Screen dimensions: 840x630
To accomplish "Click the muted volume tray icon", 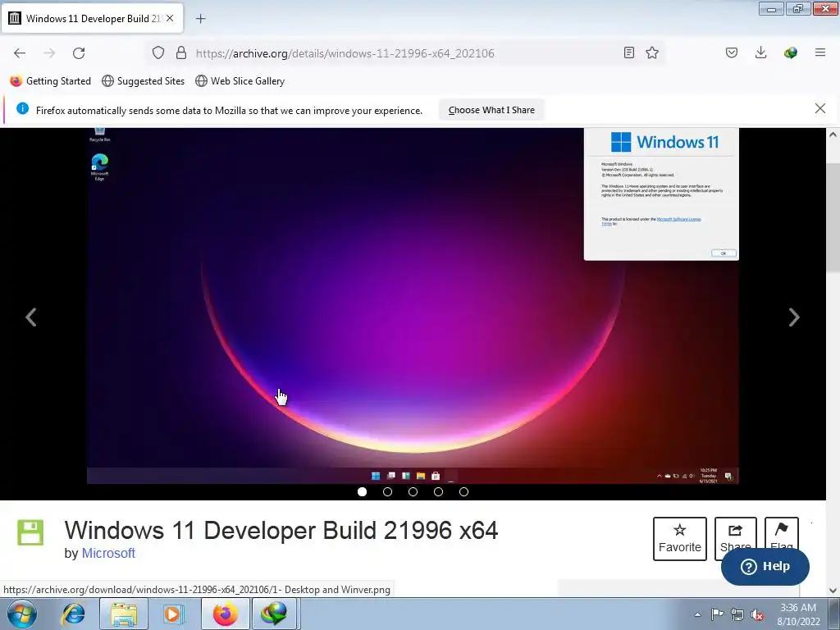I will (757, 614).
